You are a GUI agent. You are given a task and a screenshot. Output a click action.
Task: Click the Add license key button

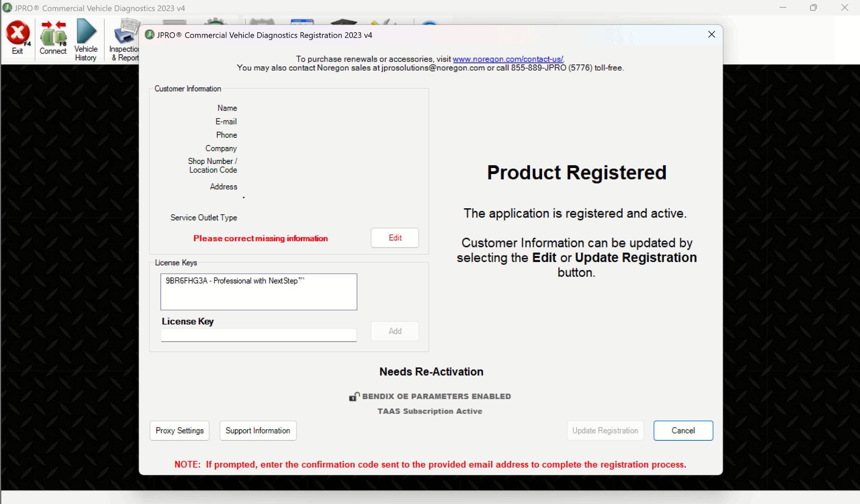click(395, 331)
